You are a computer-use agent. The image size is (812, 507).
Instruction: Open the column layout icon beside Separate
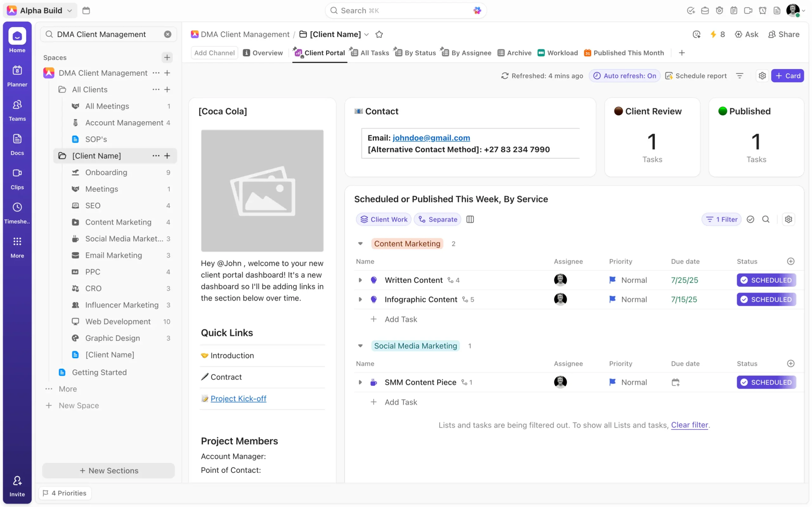point(470,219)
